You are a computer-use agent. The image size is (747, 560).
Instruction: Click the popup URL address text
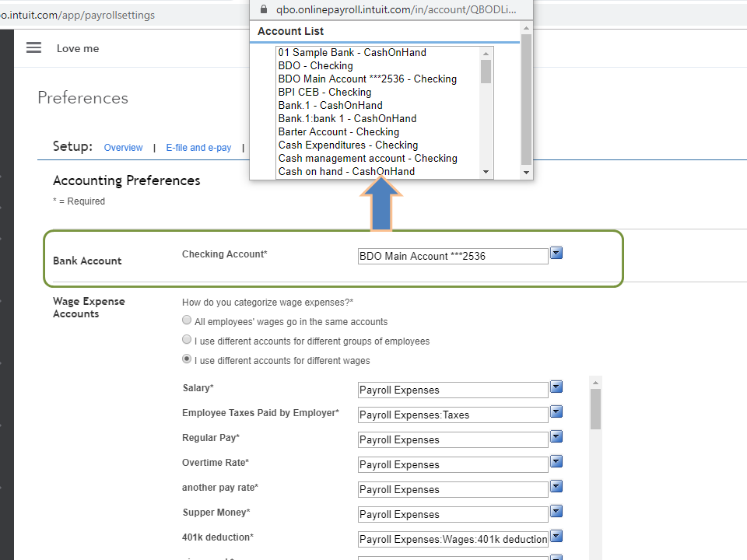[396, 9]
